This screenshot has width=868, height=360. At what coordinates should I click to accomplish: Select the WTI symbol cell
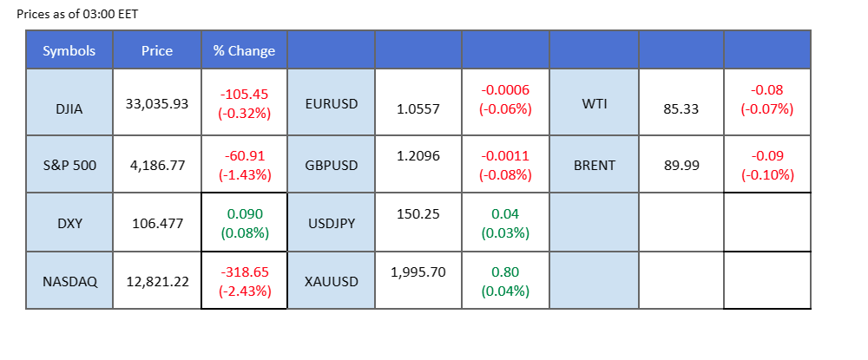[x=594, y=103]
